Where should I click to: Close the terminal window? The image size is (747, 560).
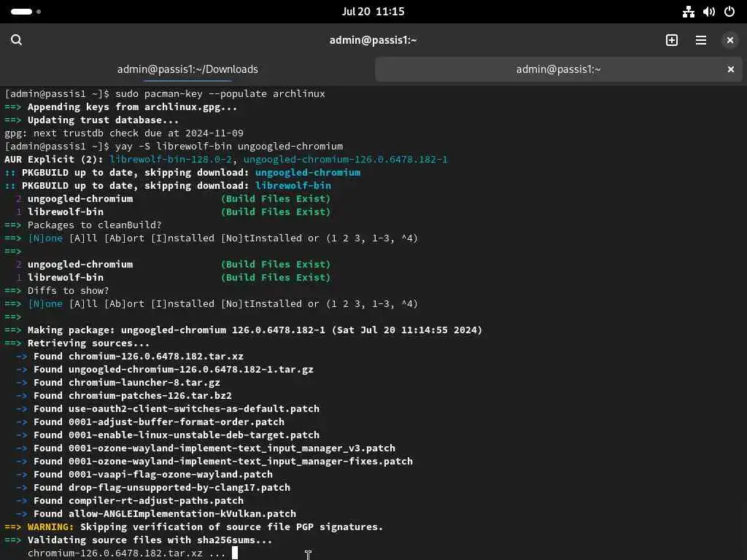(729, 41)
